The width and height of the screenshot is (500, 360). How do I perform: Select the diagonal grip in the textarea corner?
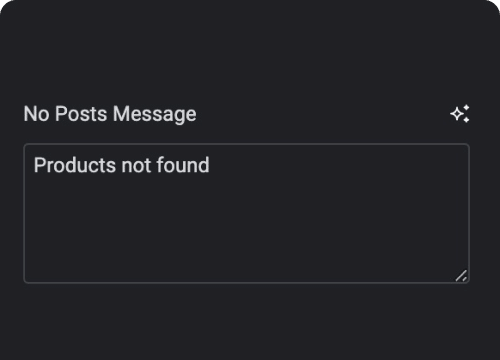pyautogui.click(x=461, y=276)
